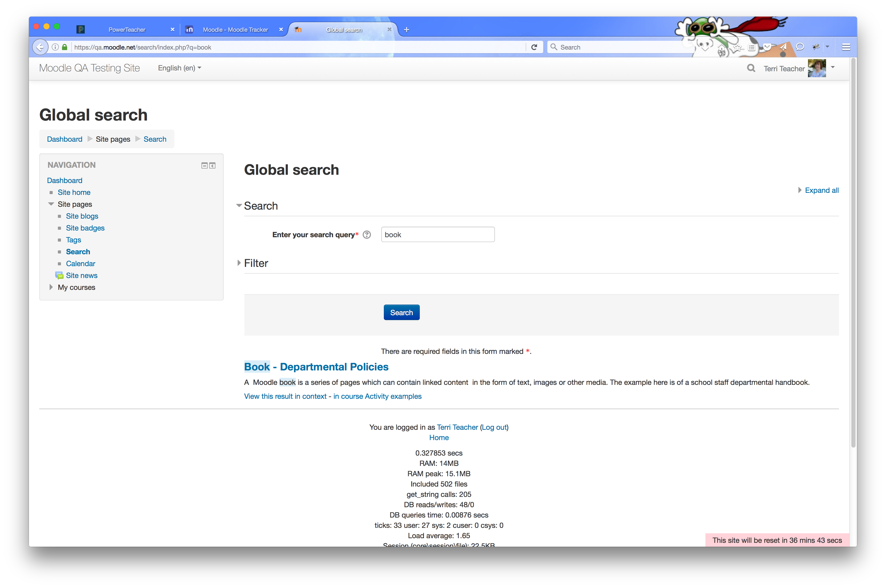Dock the Navigation block

tap(212, 165)
